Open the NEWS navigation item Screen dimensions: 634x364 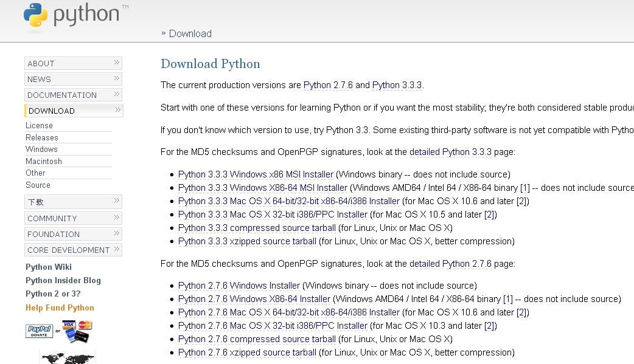click(x=73, y=79)
